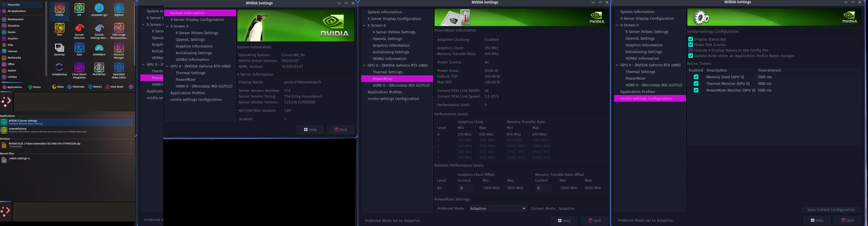Image resolution: width=868 pixels, height=226 pixels.
Task: Open the NVIDIA X Server Settings search result
Action: pos(67,122)
